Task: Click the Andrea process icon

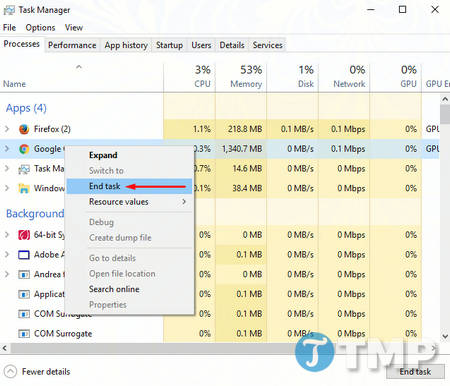Action: click(24, 275)
